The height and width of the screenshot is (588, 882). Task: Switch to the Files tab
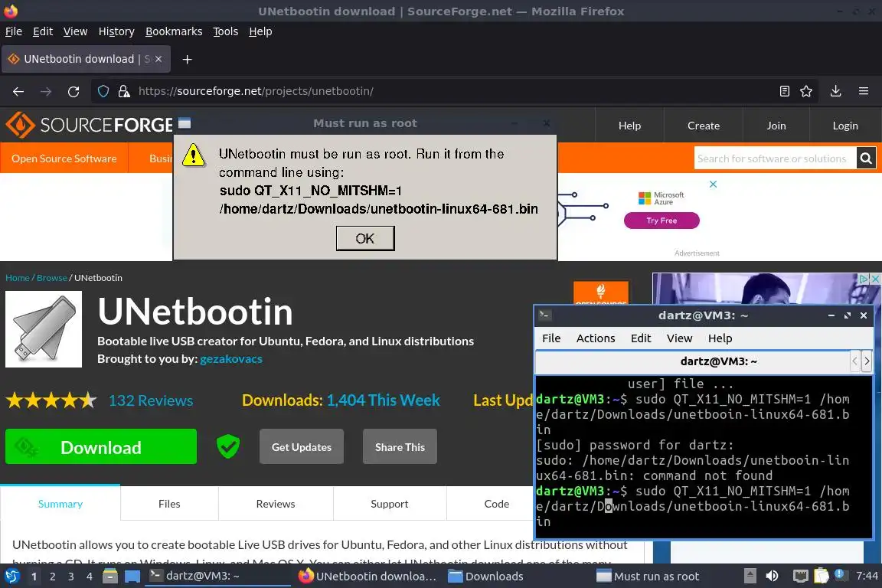coord(169,504)
